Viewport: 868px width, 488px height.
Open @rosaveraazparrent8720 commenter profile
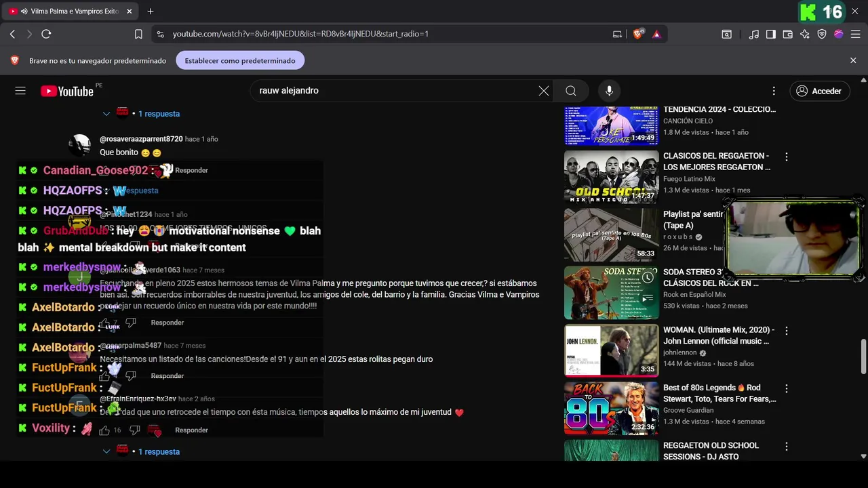[141, 139]
